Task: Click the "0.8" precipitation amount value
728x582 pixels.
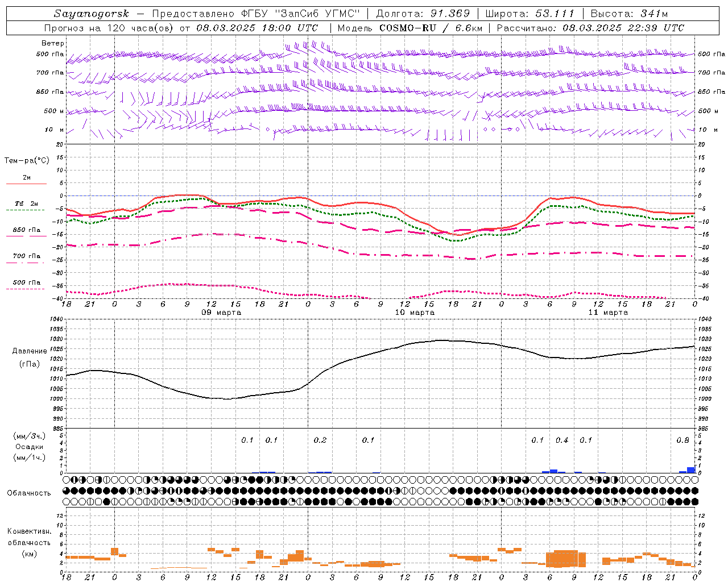Action: tap(683, 440)
